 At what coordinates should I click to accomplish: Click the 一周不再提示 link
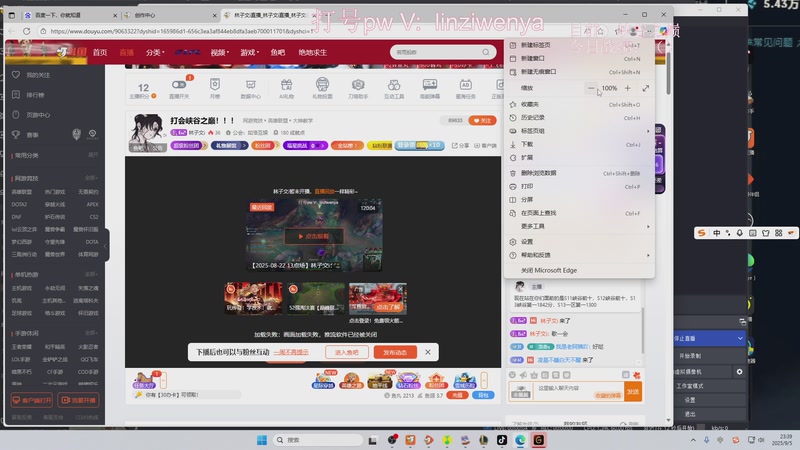point(291,352)
